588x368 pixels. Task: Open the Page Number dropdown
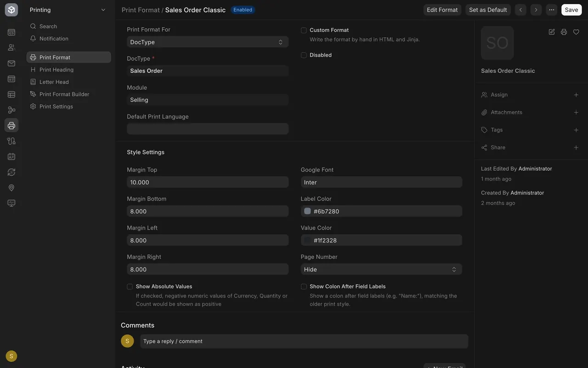tap(381, 269)
